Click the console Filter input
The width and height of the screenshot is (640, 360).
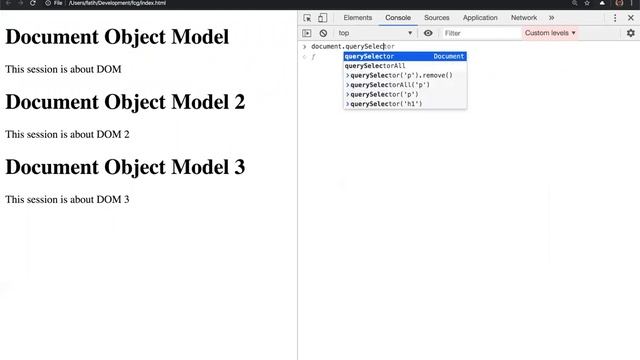tap(481, 33)
